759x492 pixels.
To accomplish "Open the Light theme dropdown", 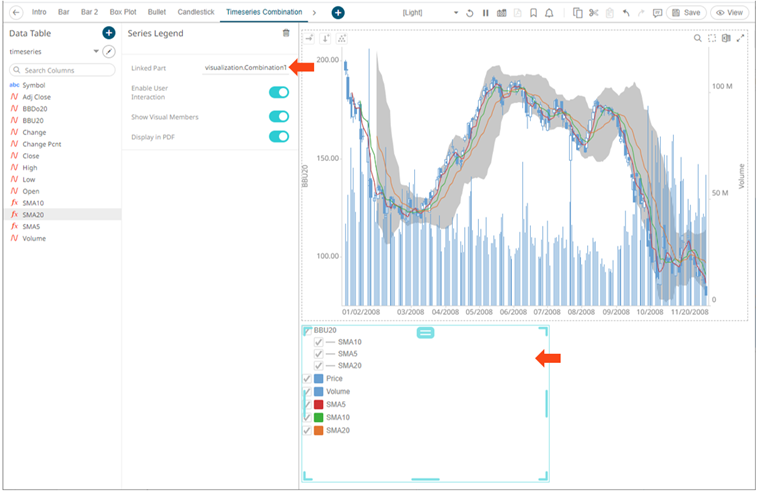I will (x=457, y=13).
